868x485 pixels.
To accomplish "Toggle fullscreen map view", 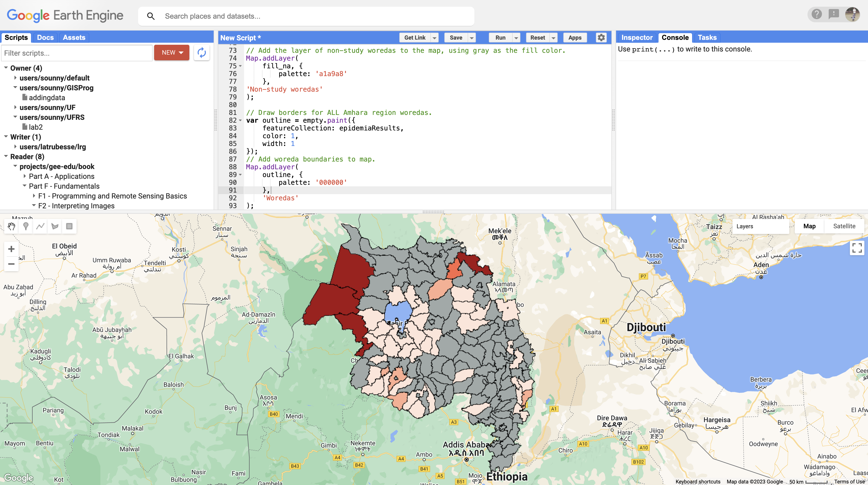I will (857, 248).
